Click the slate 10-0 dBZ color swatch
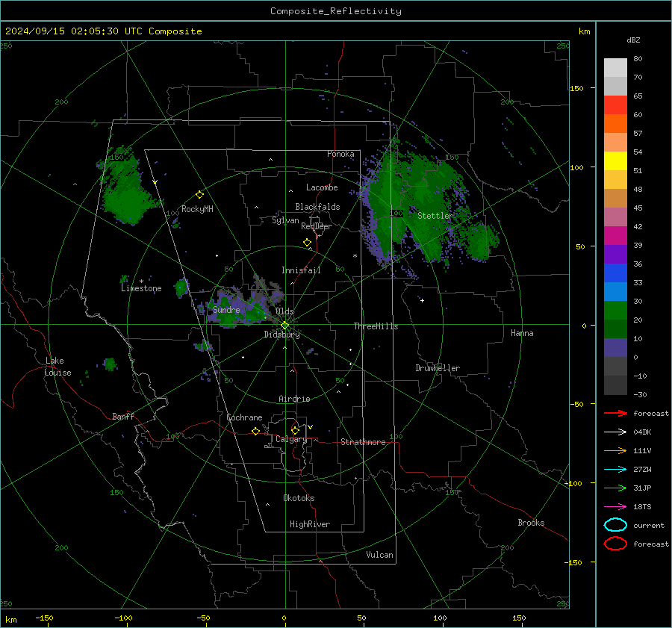The width and height of the screenshot is (672, 628). point(615,348)
